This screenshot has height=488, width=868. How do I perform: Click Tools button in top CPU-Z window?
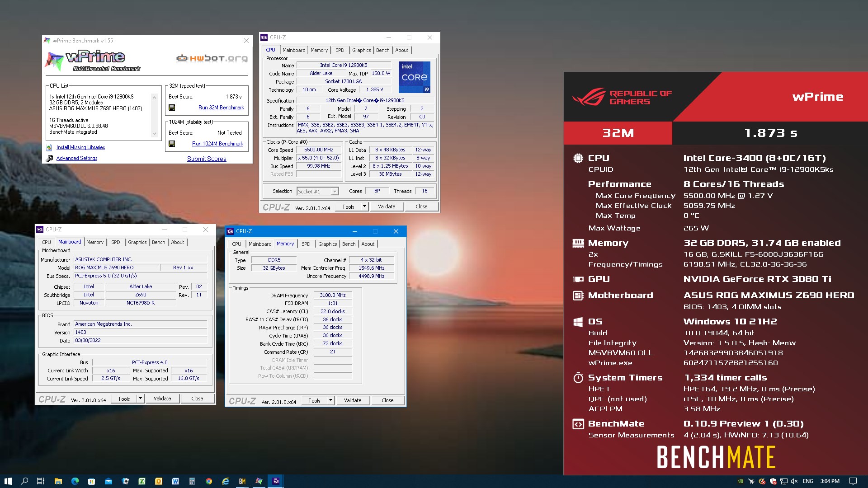pos(348,206)
